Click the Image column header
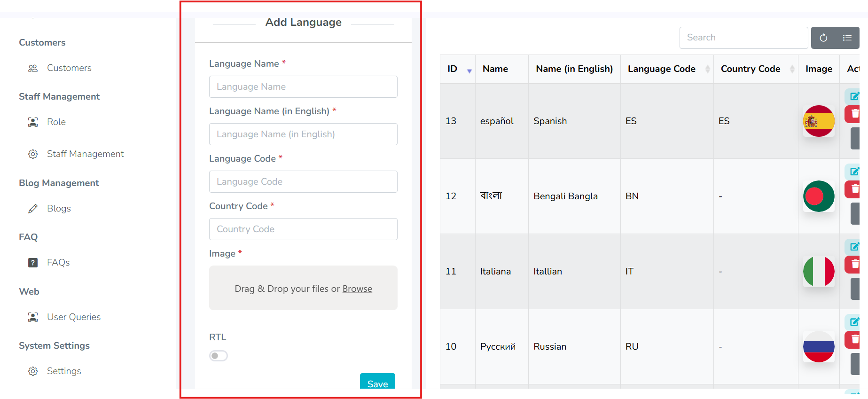The width and height of the screenshot is (868, 399). (x=819, y=69)
